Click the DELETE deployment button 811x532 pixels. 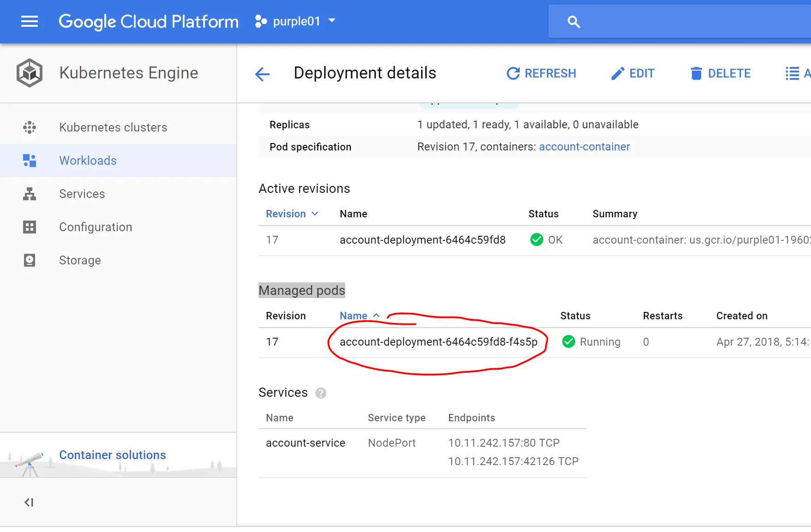click(x=721, y=73)
